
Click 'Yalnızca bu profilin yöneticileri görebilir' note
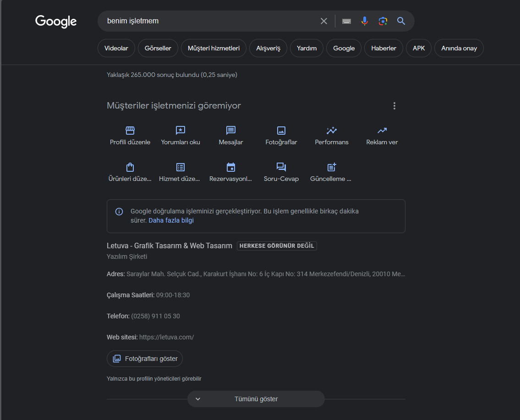(x=154, y=379)
